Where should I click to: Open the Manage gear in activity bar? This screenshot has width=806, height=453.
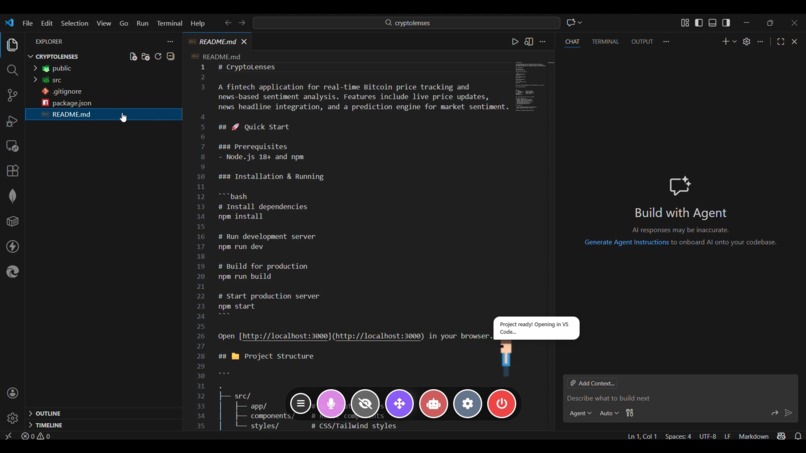click(x=12, y=418)
